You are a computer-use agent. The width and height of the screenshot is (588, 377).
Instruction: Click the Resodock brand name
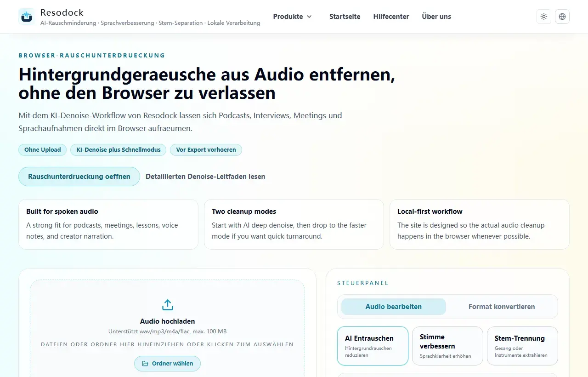coord(62,12)
